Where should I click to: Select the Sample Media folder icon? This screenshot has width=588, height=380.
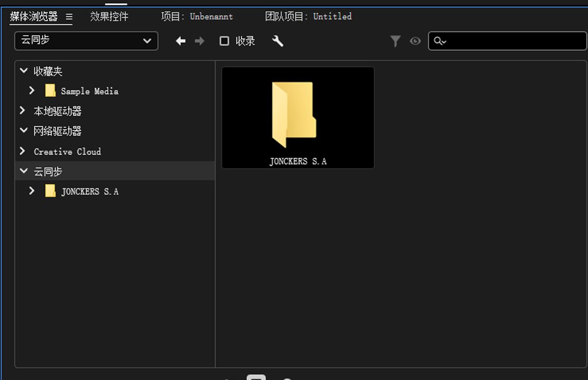[x=50, y=91]
